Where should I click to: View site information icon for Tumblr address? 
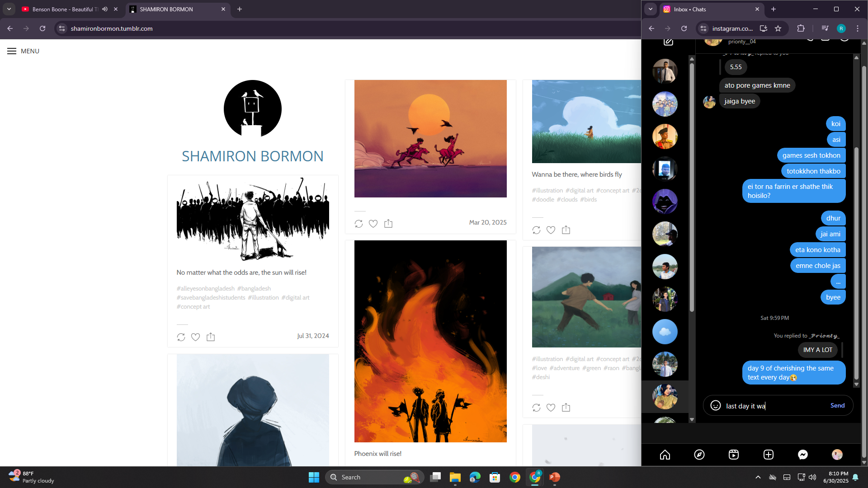click(x=62, y=28)
